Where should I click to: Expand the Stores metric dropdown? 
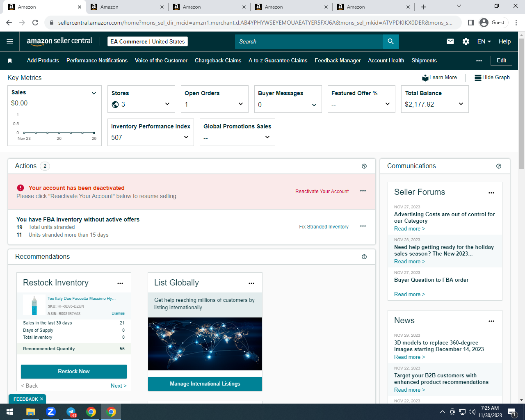coord(167,104)
